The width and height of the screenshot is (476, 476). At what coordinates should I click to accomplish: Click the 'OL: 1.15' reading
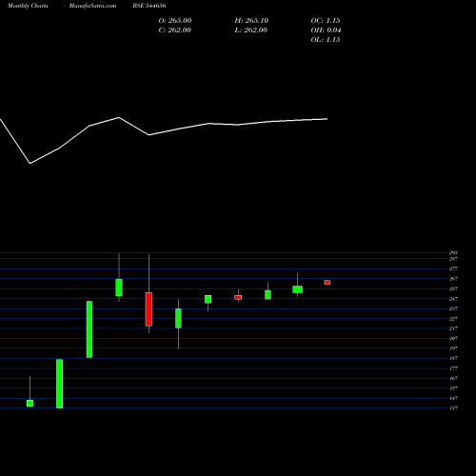(326, 40)
